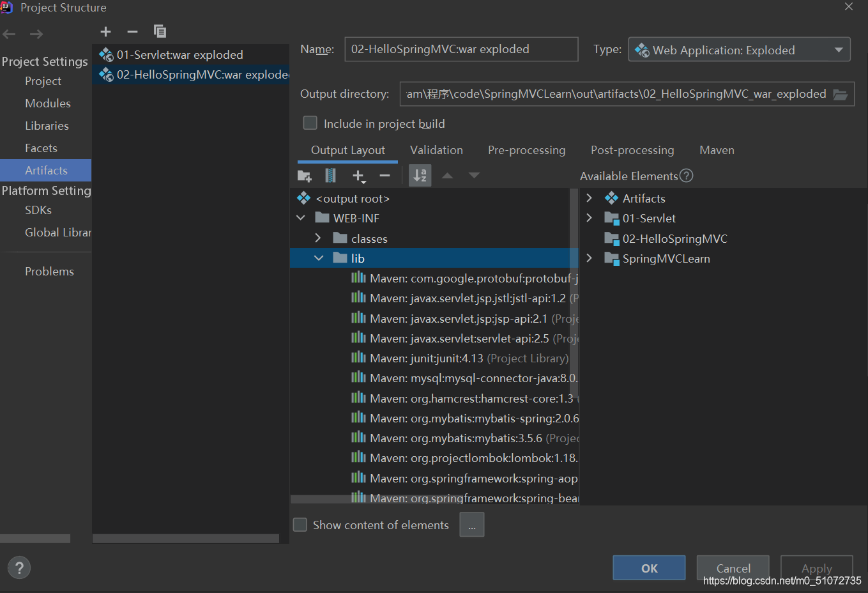Open the Add Copy Of plus dropdown
This screenshot has height=593, width=868.
tap(358, 176)
